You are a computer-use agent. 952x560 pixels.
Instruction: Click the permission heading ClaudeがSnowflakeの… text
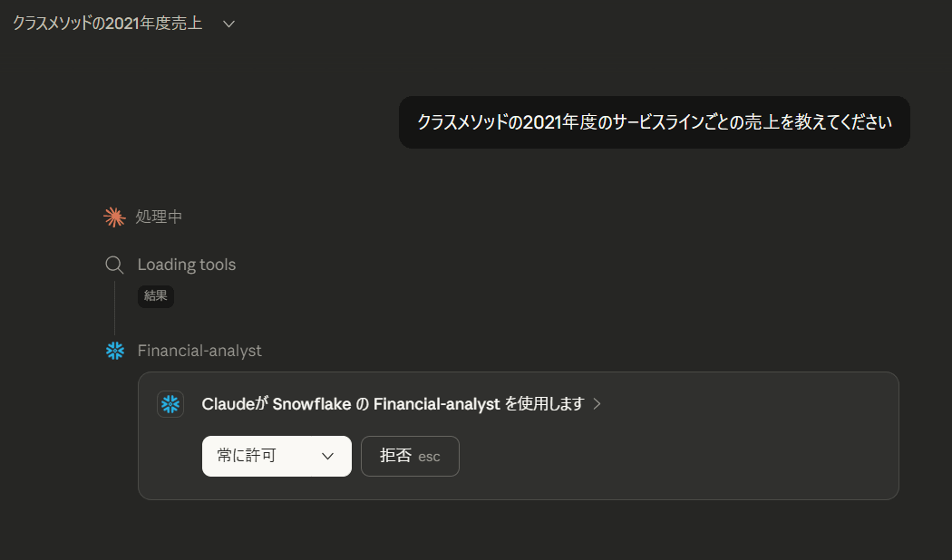[x=393, y=404]
